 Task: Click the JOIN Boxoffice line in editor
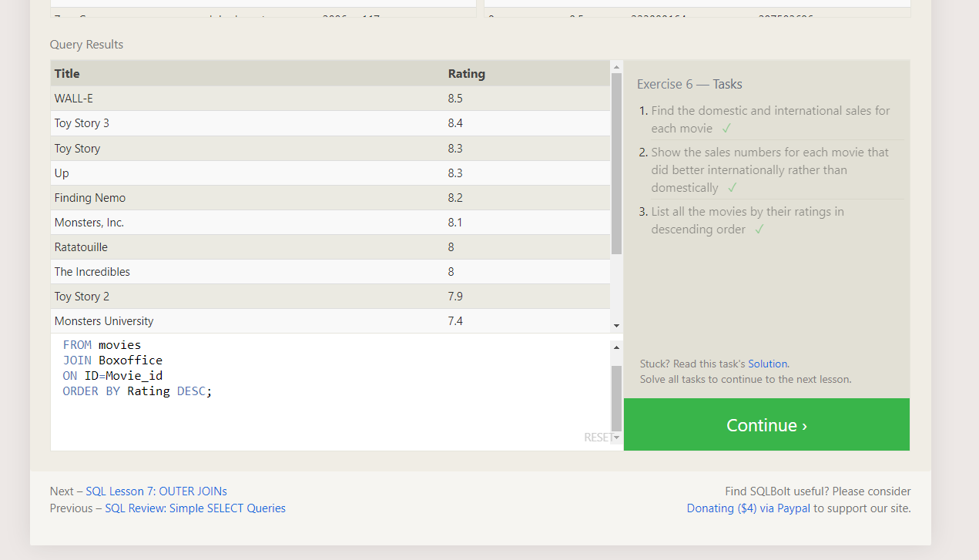pos(112,360)
